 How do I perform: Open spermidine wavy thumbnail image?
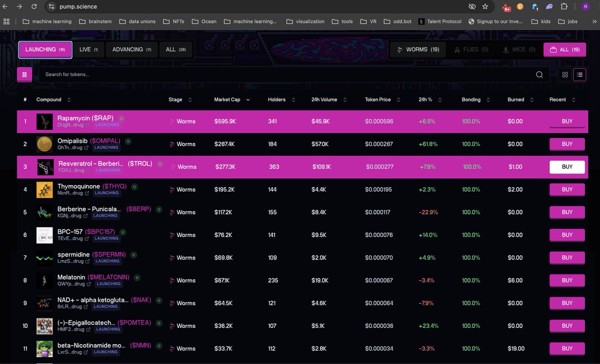(44, 258)
